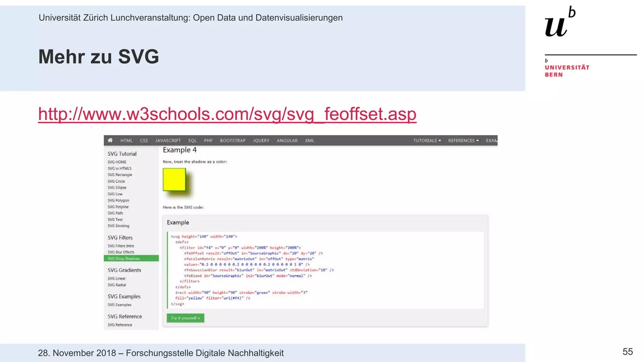The image size is (644, 362).
Task: Click the slide number 55
Action: click(x=628, y=352)
